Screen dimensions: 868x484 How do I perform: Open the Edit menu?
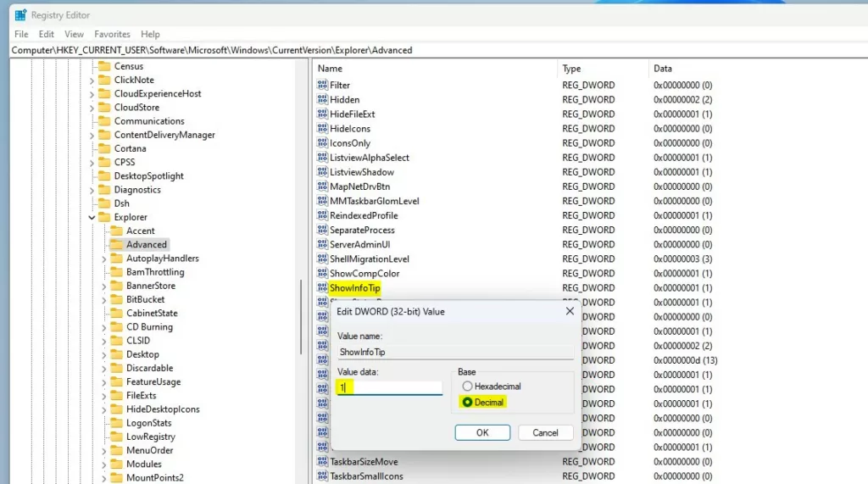click(47, 34)
